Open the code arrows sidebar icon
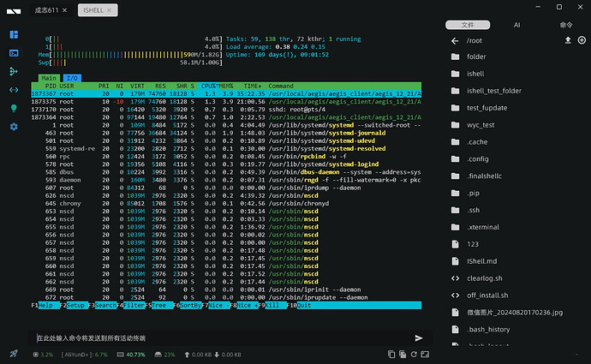The width and height of the screenshot is (591, 364). point(14,90)
